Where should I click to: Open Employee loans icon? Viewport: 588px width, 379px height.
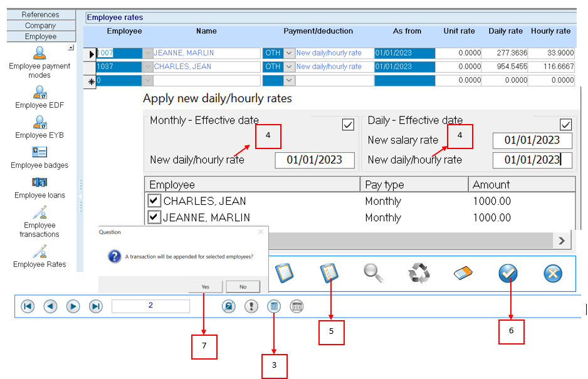(39, 182)
